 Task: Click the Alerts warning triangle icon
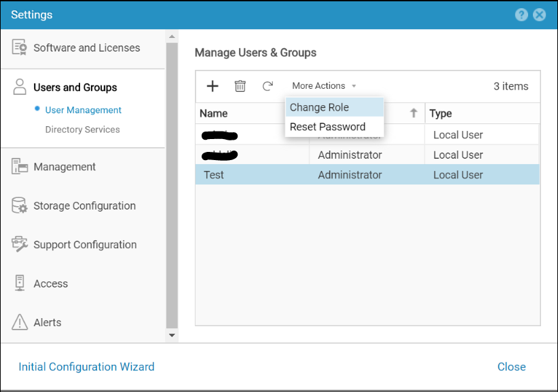(20, 322)
